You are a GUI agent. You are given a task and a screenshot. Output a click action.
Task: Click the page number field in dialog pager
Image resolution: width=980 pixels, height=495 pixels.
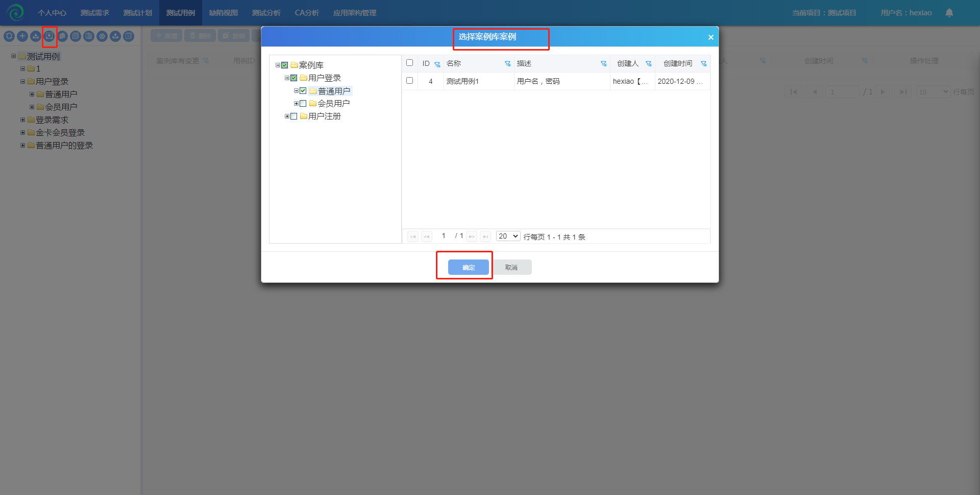click(x=444, y=236)
